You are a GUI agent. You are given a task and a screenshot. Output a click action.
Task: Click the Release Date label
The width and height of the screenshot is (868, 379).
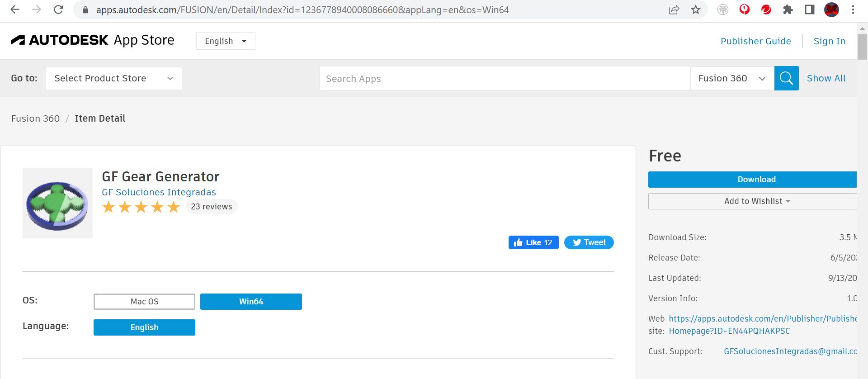(x=674, y=258)
